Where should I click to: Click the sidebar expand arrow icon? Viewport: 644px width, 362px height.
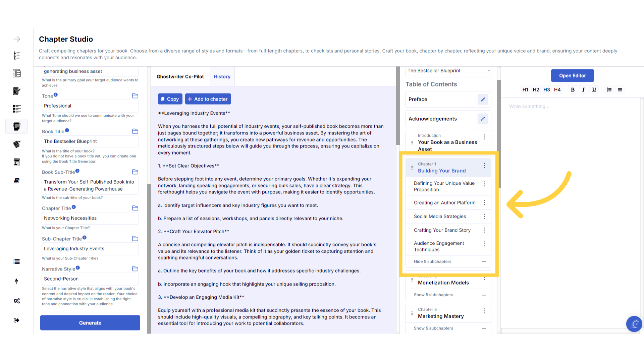tap(17, 39)
